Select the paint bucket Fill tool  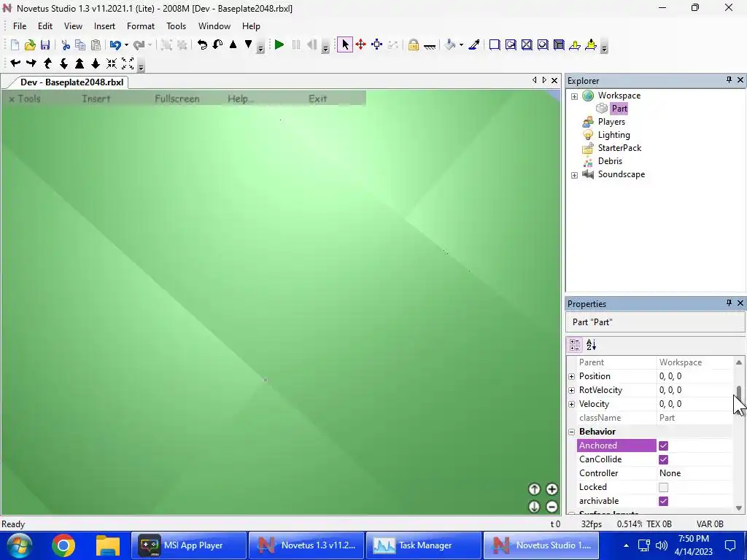[x=449, y=44]
